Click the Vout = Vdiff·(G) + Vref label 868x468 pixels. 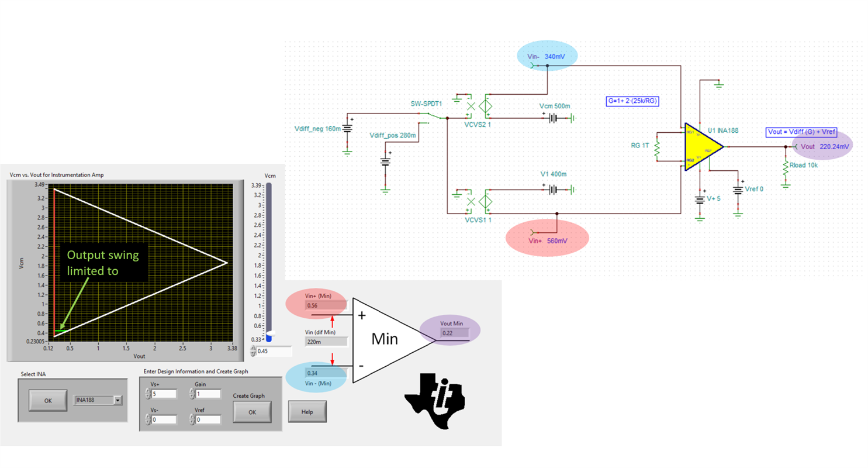800,132
